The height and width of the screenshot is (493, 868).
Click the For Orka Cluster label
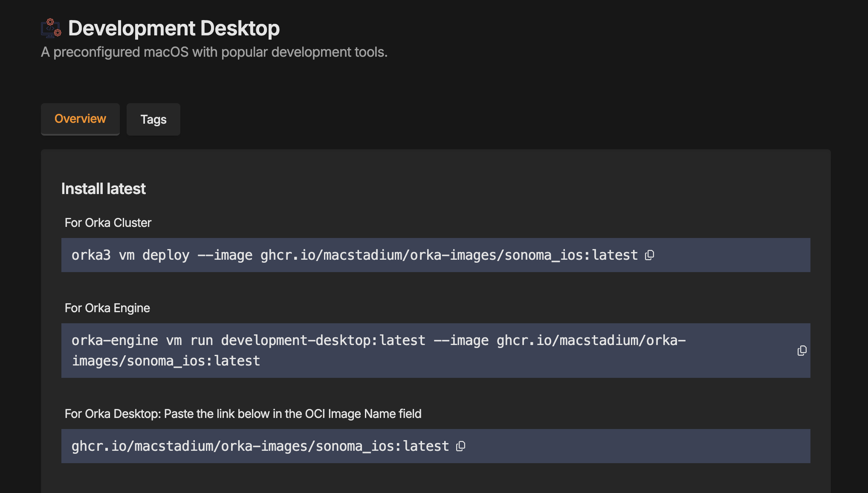pos(108,223)
